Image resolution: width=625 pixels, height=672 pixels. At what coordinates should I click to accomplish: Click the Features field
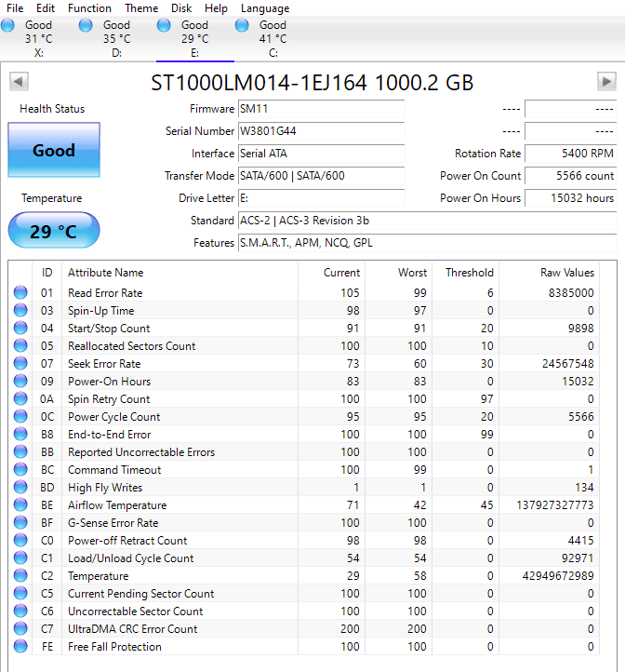pyautogui.click(x=428, y=243)
